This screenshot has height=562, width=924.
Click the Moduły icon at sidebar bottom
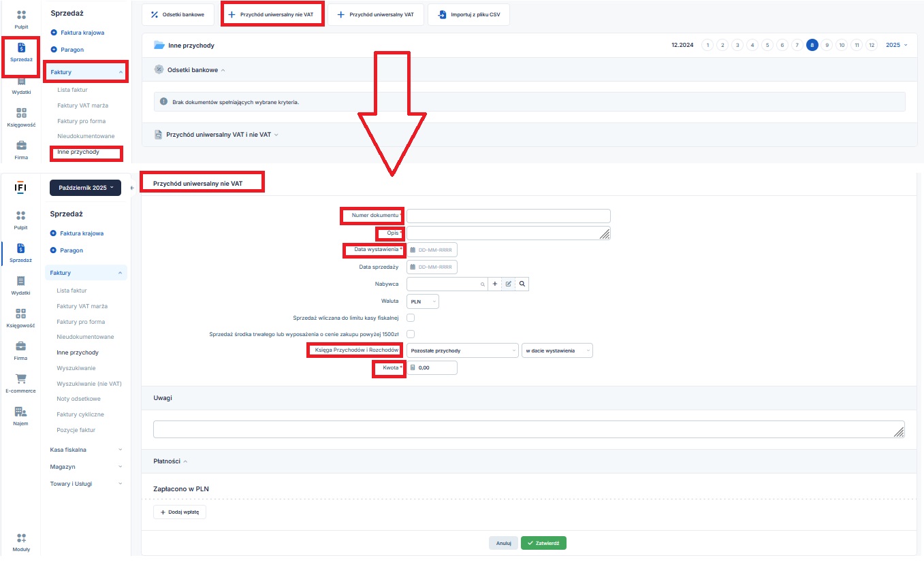[20, 538]
